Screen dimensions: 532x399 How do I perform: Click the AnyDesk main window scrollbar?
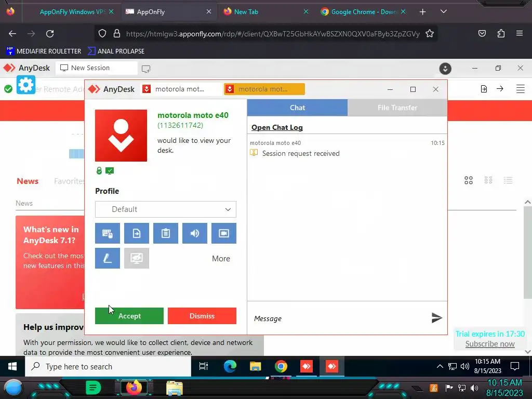[528, 253]
